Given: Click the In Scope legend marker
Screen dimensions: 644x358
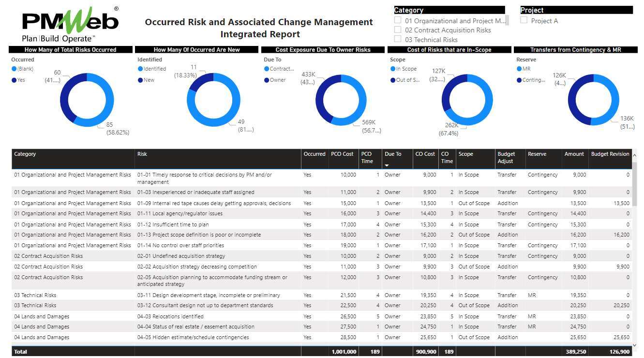Looking at the screenshot, I should pos(393,69).
